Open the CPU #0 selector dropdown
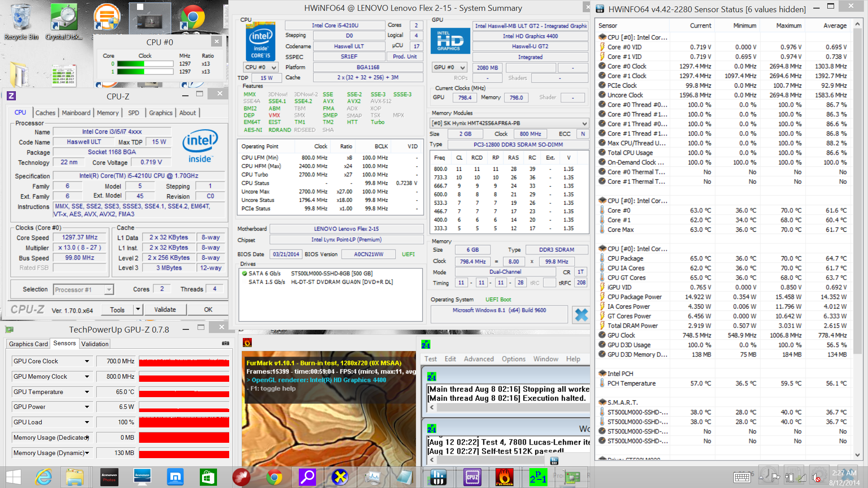 [x=261, y=67]
